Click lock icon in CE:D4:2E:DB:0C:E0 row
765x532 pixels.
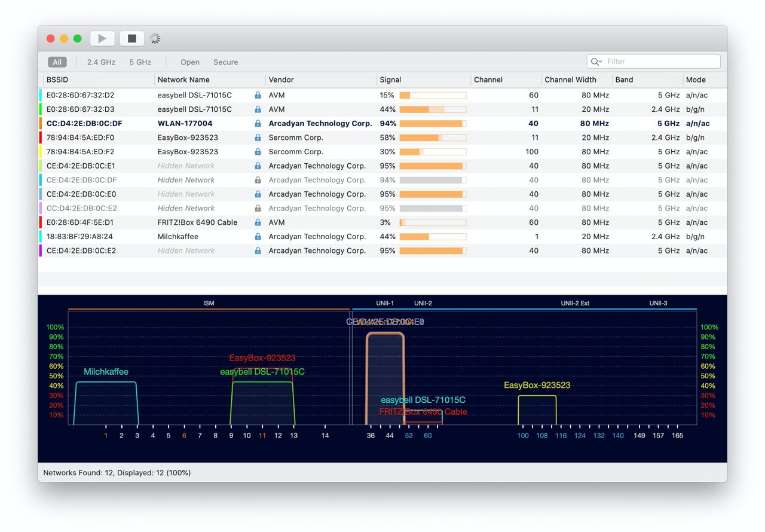pos(258,194)
